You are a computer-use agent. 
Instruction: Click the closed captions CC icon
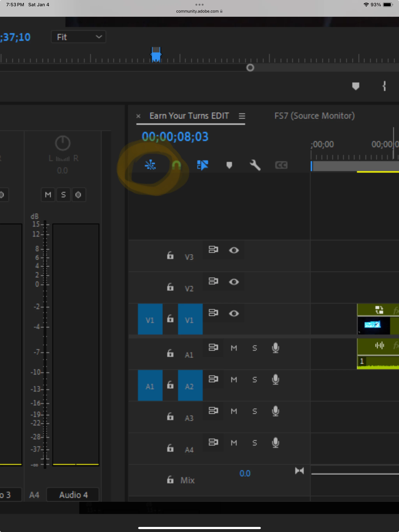click(x=281, y=165)
